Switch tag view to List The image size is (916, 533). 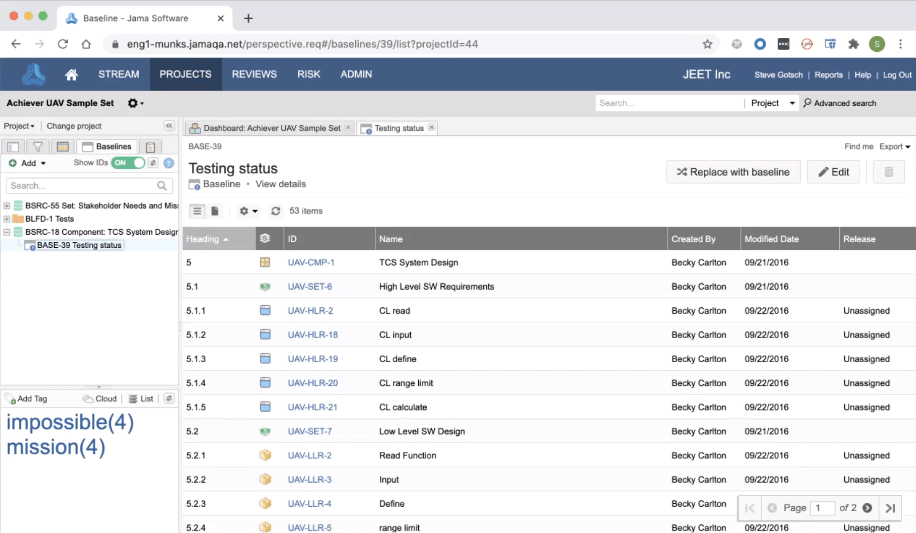pyautogui.click(x=141, y=398)
